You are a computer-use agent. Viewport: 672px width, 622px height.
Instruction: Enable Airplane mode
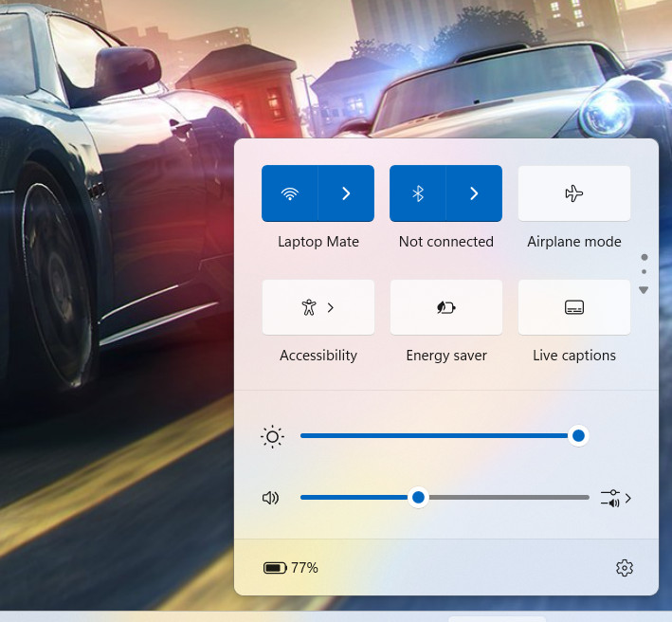tap(574, 193)
